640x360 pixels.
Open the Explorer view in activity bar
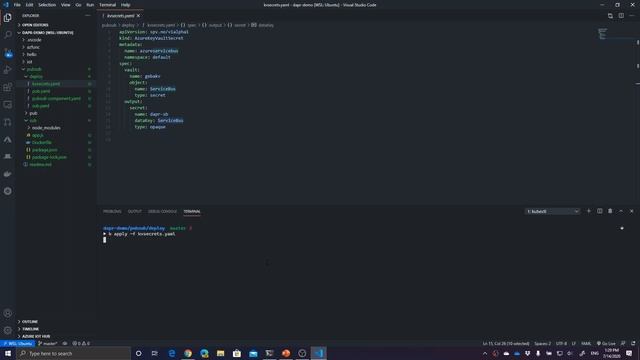tap(7, 18)
